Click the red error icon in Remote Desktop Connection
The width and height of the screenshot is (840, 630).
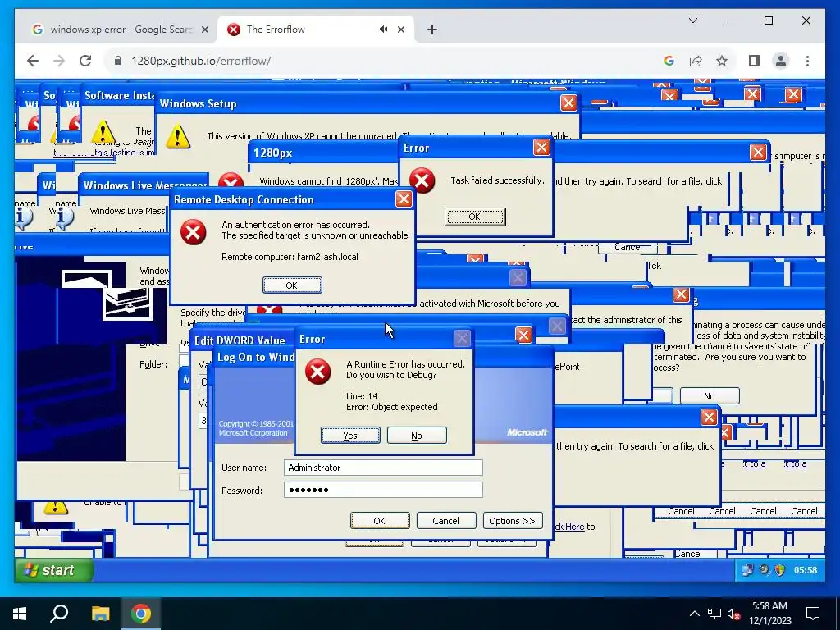(193, 232)
